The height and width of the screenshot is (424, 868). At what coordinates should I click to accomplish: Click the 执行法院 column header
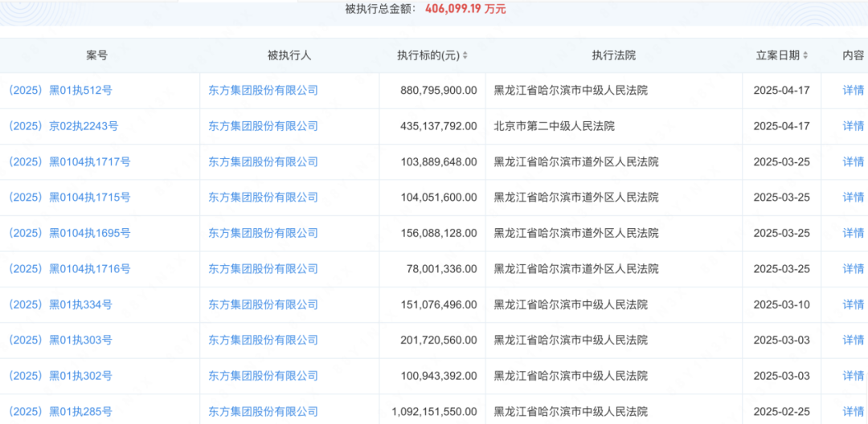613,56
